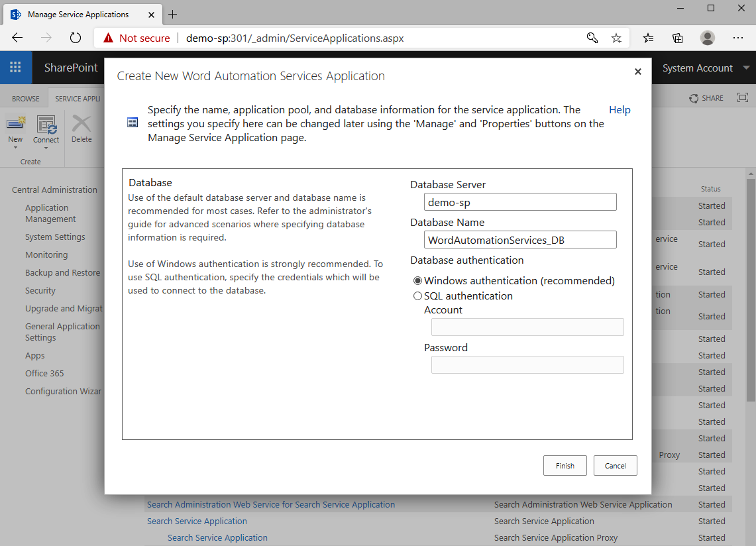
Task: Open Search Administration Web Service link
Action: pyautogui.click(x=271, y=504)
